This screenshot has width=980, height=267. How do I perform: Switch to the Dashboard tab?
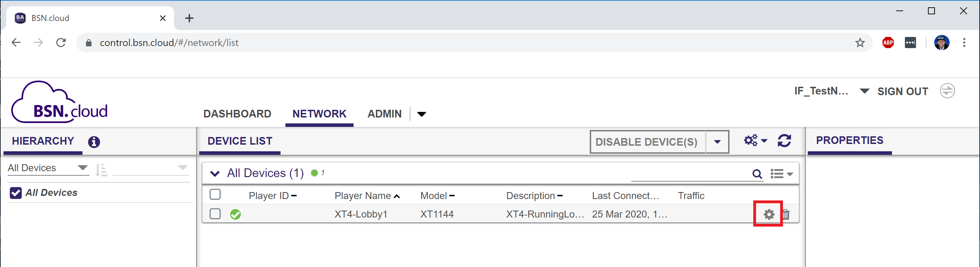[237, 114]
